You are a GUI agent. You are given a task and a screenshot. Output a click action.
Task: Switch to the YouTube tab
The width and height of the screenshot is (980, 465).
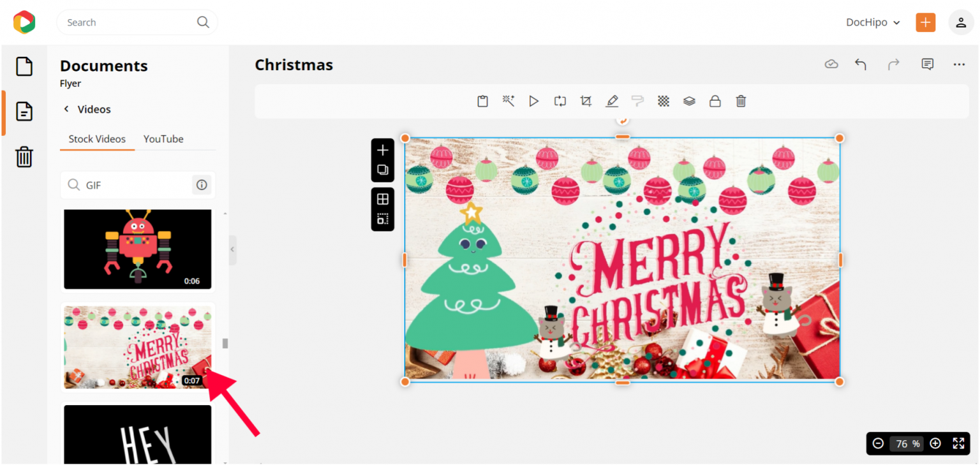click(163, 139)
